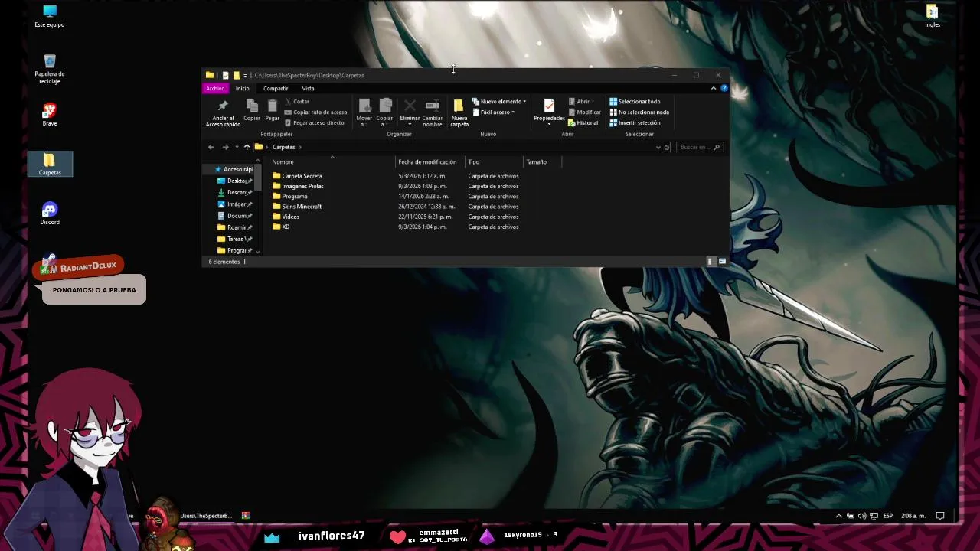Viewport: 980px width, 551px height.
Task: Open the Nuevo elemento dropdown
Action: pyautogui.click(x=499, y=102)
